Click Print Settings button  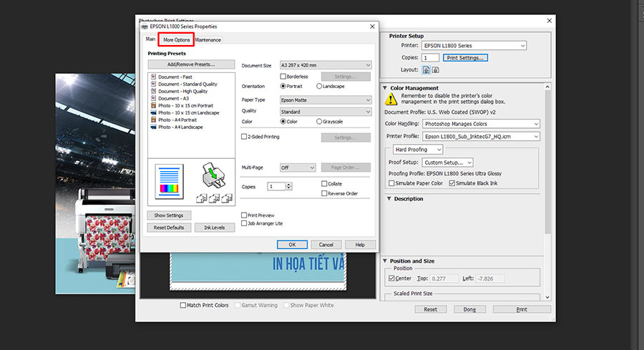tap(465, 58)
